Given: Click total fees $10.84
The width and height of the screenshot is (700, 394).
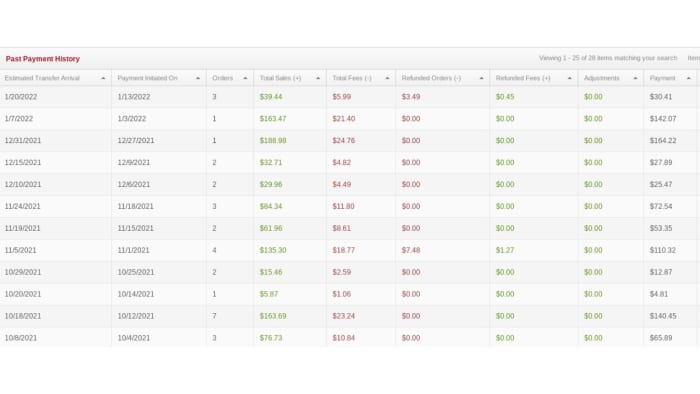Looking at the screenshot, I should (x=343, y=338).
